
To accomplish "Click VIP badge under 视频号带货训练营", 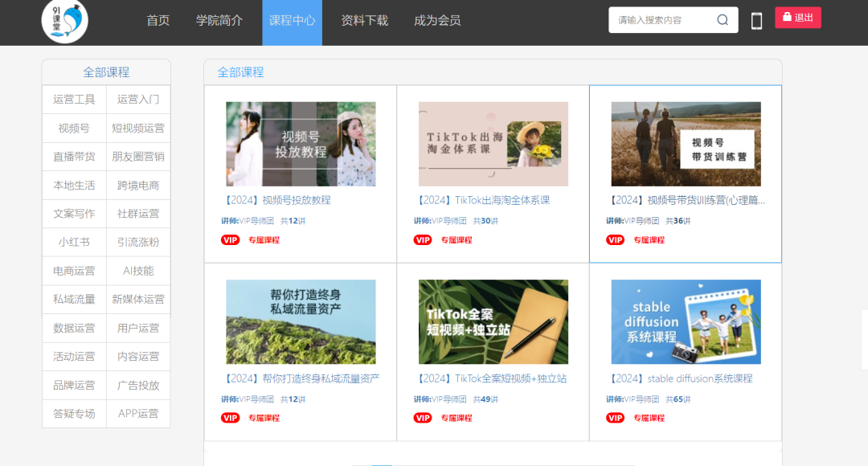I will (x=616, y=240).
